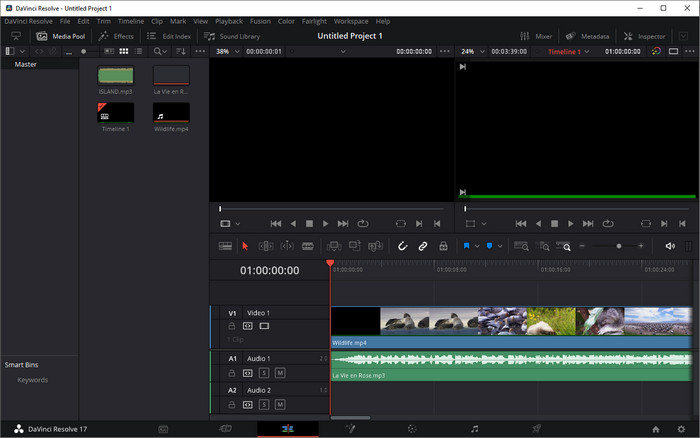The width and height of the screenshot is (700, 438).
Task: Disable Video 1 track visibility
Action: pos(264,326)
